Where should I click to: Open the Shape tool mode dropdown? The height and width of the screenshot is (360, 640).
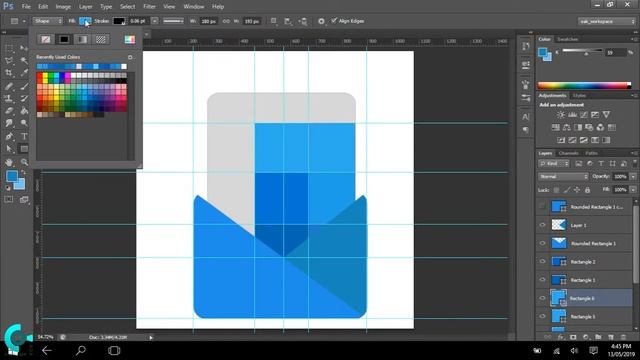(x=47, y=21)
